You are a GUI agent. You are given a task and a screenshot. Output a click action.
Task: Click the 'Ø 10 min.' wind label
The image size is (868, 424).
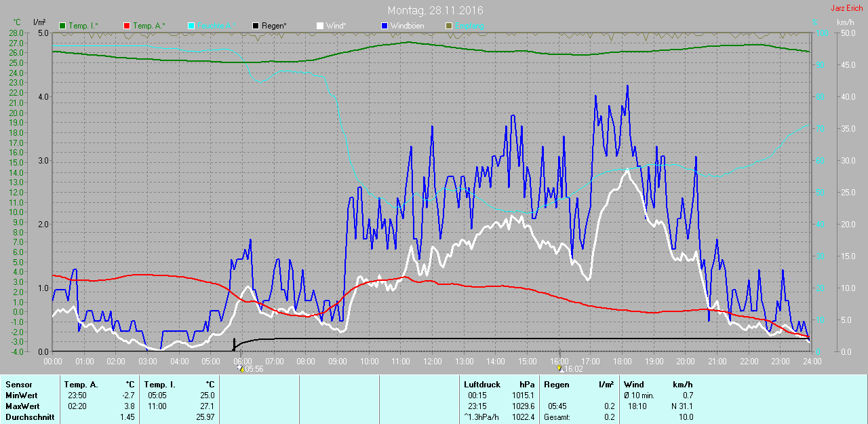pos(639,396)
